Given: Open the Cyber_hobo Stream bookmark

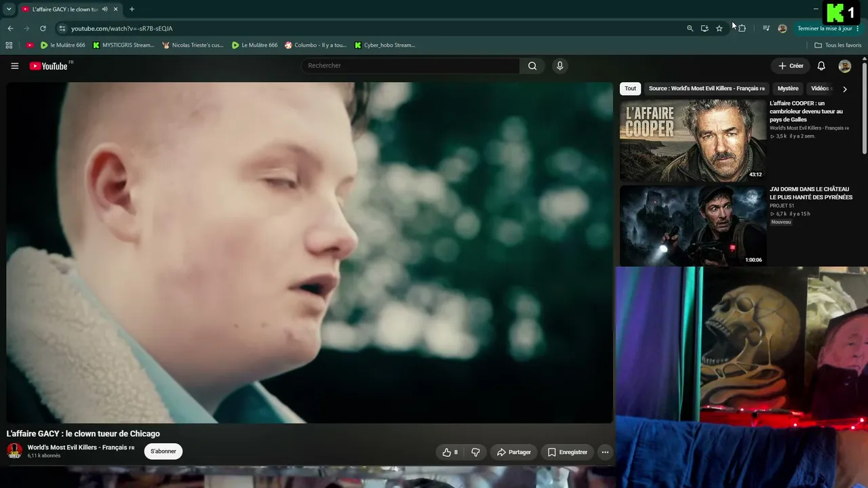Looking at the screenshot, I should pyautogui.click(x=384, y=45).
